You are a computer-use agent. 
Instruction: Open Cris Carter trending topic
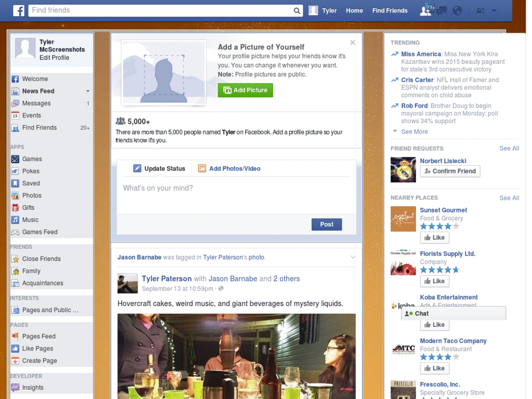(x=417, y=80)
